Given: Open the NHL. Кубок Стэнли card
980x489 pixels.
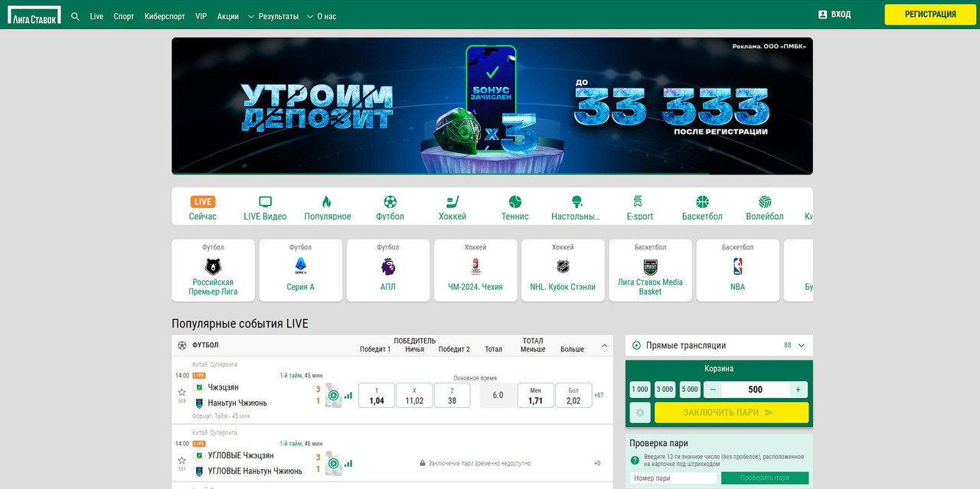Looking at the screenshot, I should pos(563,270).
